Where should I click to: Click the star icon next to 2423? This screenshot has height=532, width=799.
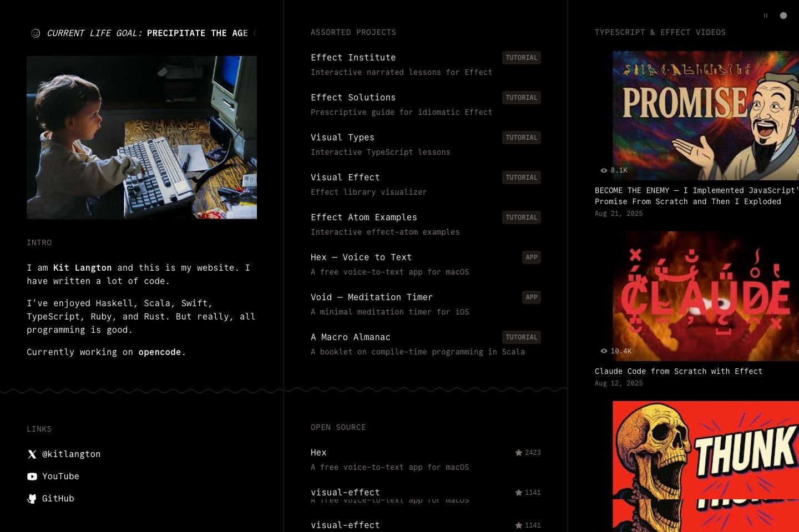point(519,453)
